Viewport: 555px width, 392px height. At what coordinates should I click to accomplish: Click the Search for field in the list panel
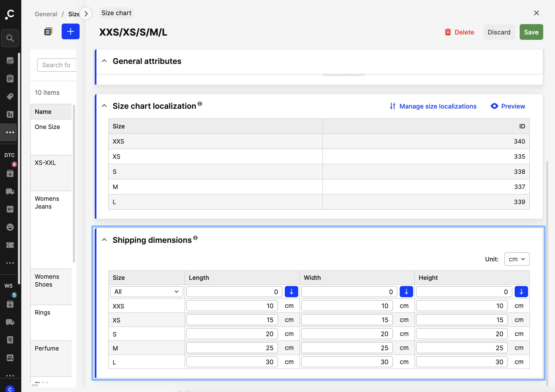click(x=57, y=65)
